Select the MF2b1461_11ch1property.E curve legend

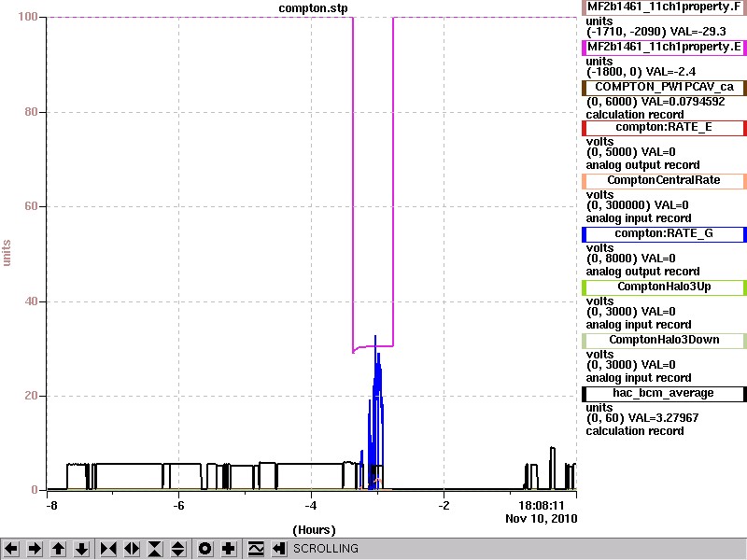click(x=664, y=48)
